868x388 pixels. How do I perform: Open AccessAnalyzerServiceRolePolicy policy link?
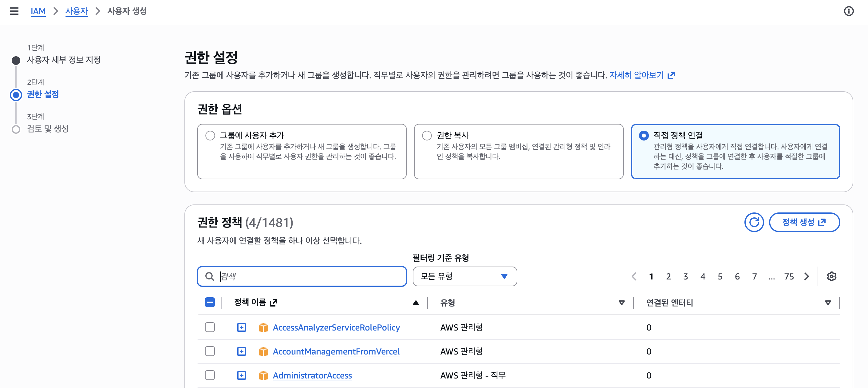coord(336,328)
